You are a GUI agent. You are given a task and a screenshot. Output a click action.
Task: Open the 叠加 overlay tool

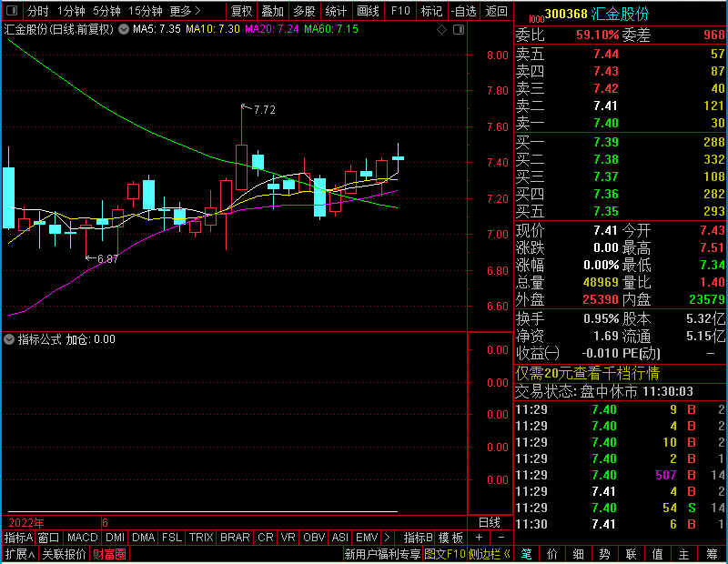[x=272, y=11]
